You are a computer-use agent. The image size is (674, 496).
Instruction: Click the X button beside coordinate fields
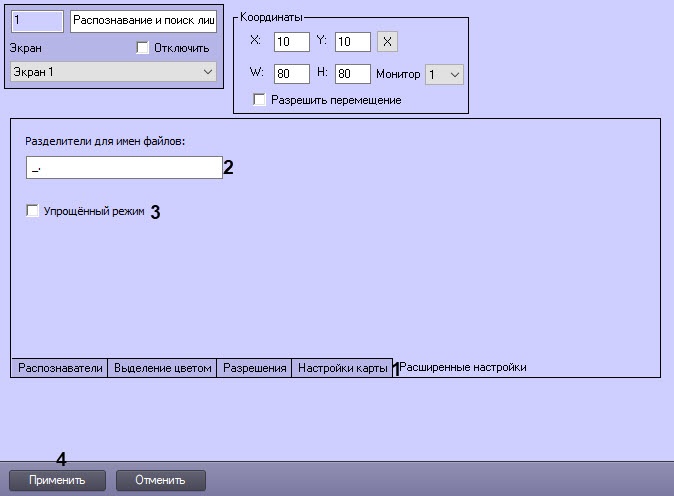coord(387,42)
